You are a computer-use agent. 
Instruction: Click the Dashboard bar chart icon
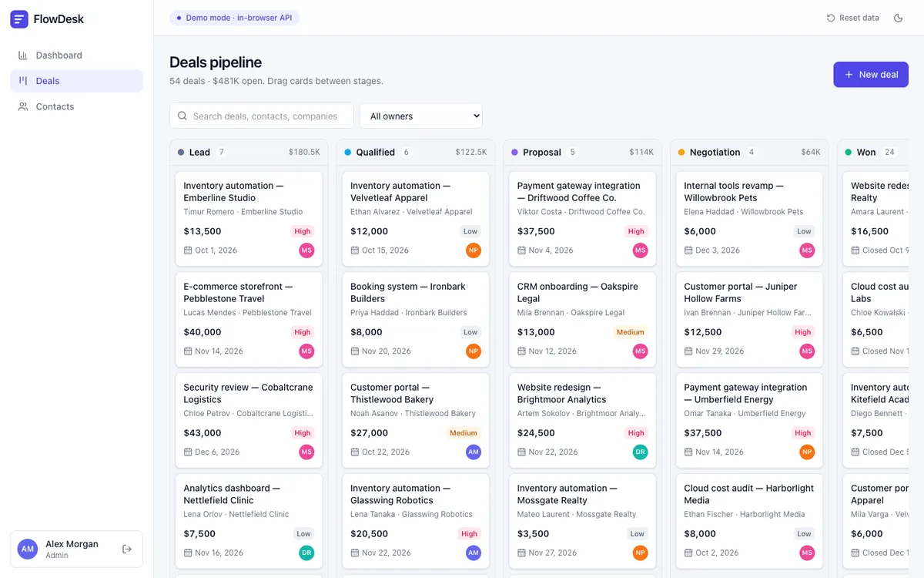coord(23,55)
